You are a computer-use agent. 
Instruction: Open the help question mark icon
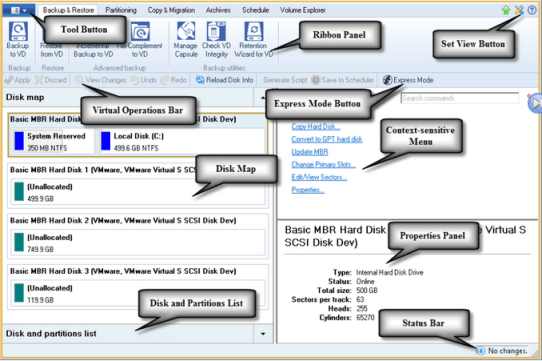click(x=532, y=10)
